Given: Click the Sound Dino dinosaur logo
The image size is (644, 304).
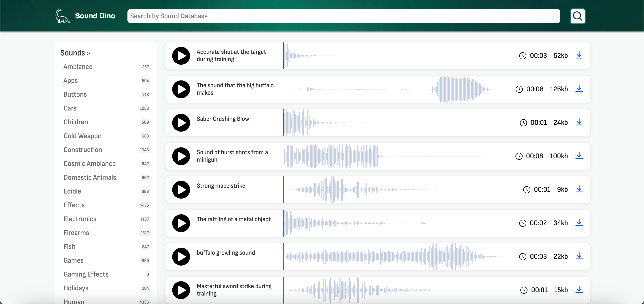Looking at the screenshot, I should tap(63, 16).
